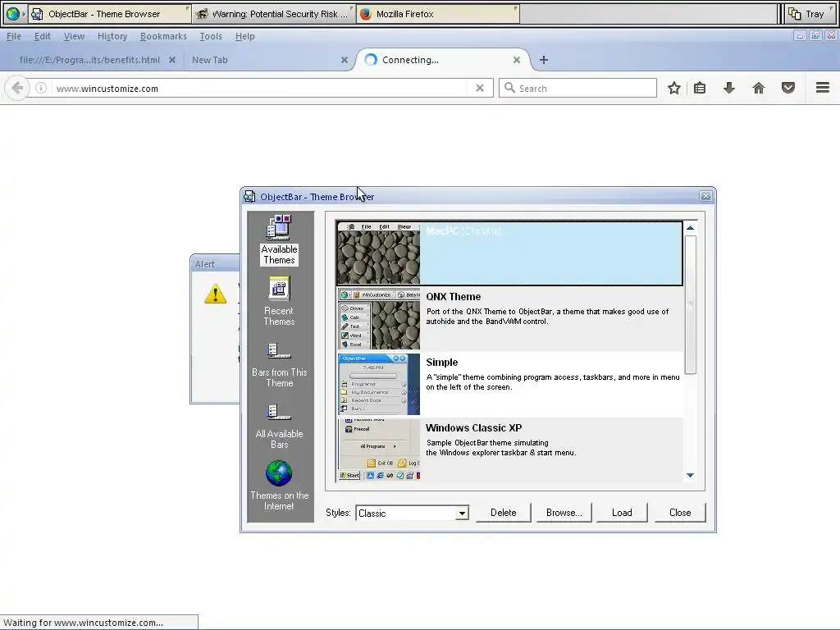Show Bars from This Theme

click(279, 365)
